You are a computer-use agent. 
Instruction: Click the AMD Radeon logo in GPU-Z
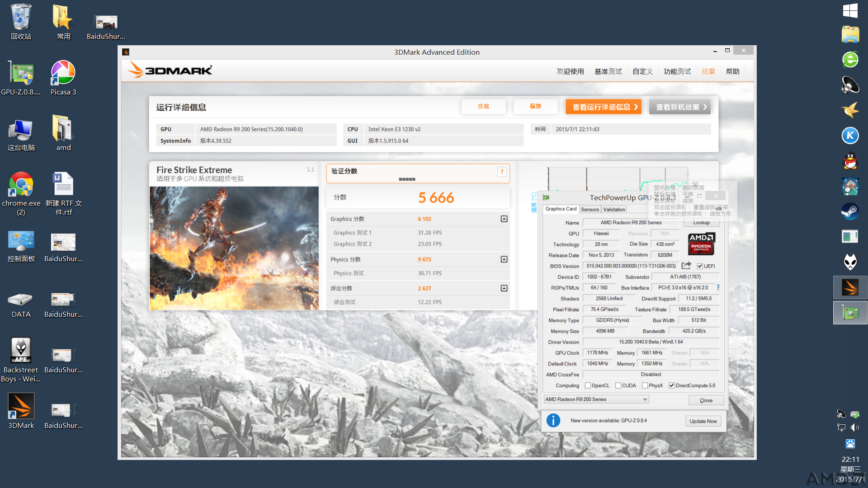click(701, 244)
